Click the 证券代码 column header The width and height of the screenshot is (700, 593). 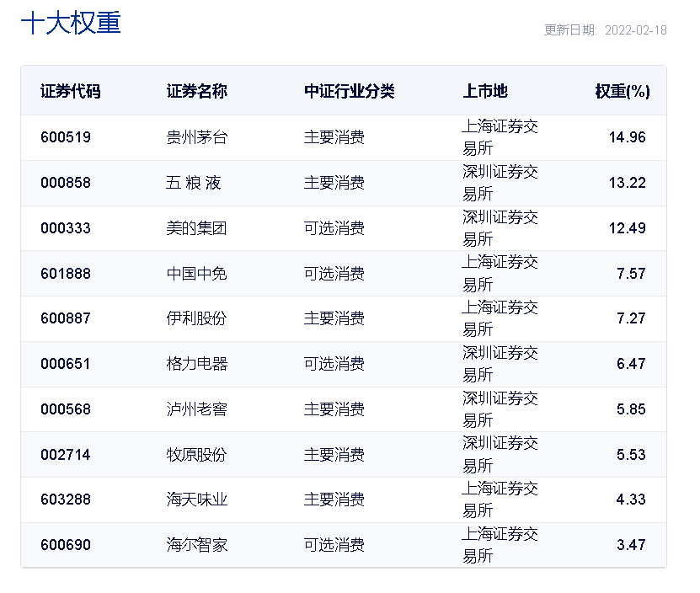pos(71,91)
